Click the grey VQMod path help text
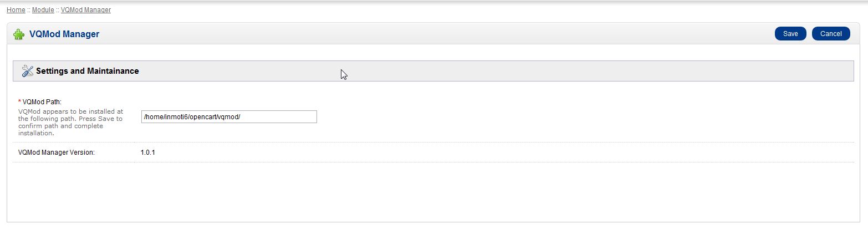The width and height of the screenshot is (868, 249). tap(70, 122)
